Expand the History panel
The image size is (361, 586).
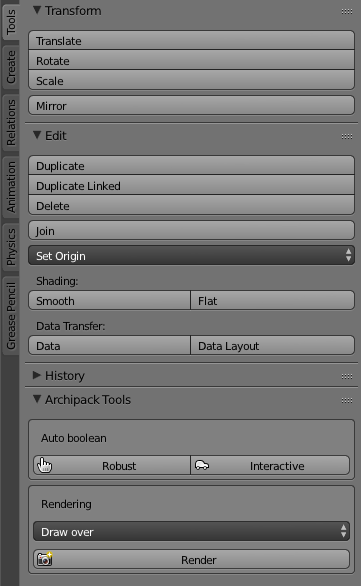[37, 375]
